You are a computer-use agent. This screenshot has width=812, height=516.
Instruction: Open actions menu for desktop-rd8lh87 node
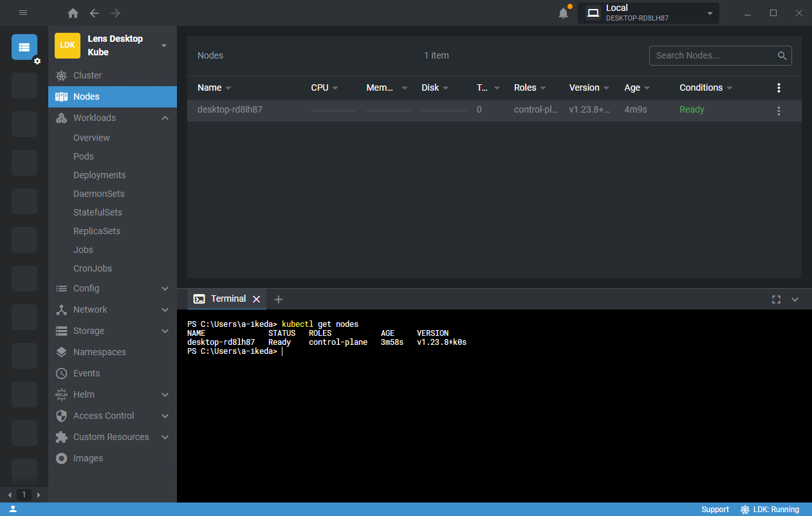[x=779, y=111]
